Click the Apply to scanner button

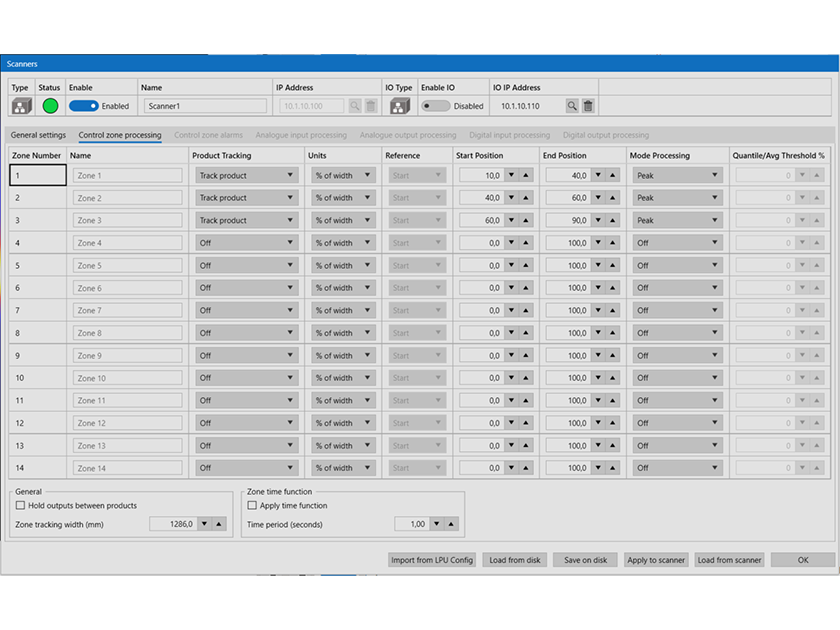(656, 560)
